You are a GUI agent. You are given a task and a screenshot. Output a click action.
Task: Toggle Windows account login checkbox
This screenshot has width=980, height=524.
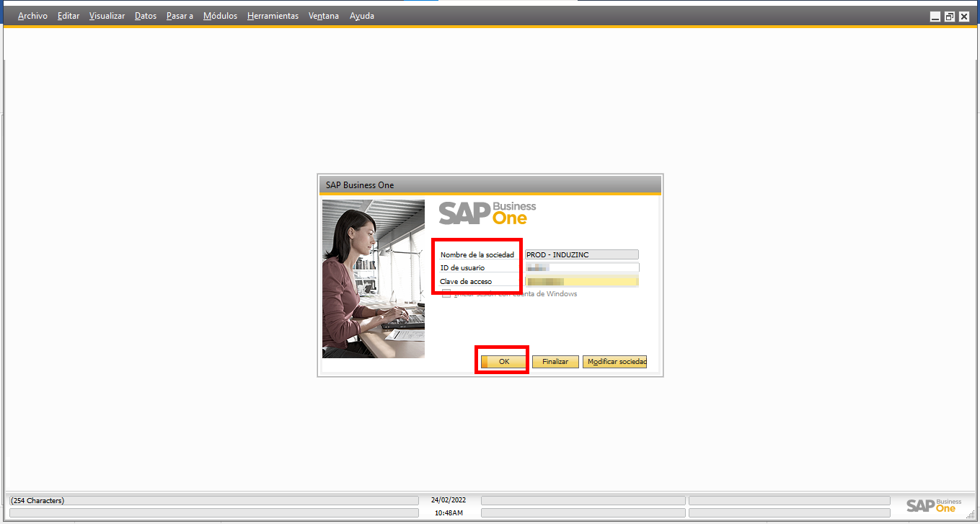point(446,293)
